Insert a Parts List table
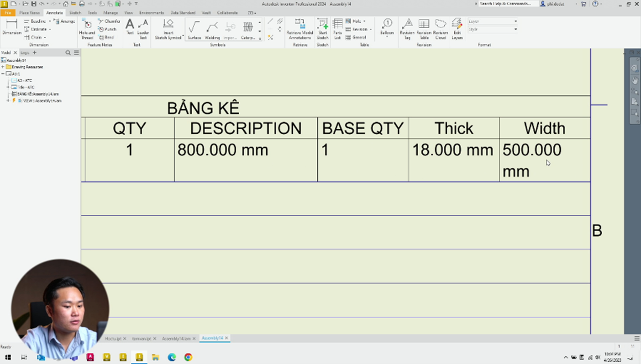Screen dimensions: 641x364 337,29
